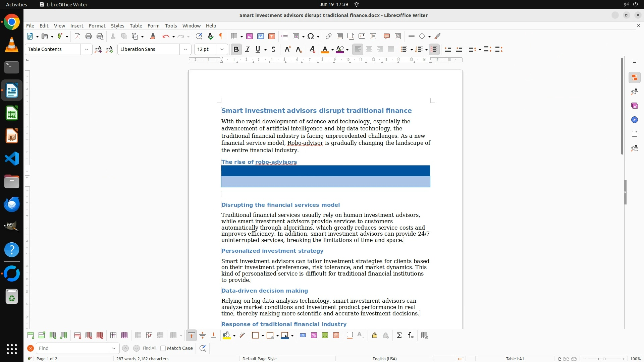The height and width of the screenshot is (362, 644).
Task: Click the Insert Hyperlink icon
Action: coord(329,36)
